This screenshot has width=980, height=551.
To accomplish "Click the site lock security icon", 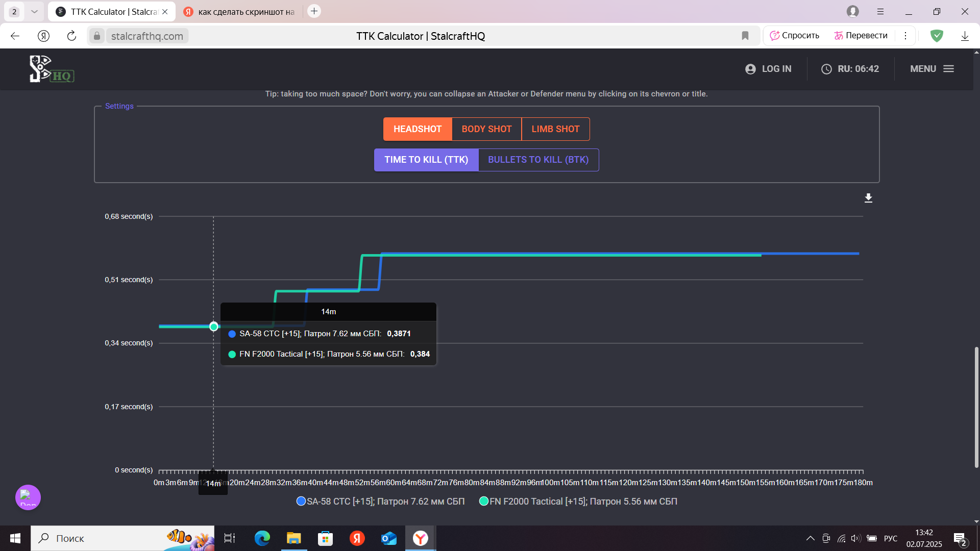I will (97, 36).
